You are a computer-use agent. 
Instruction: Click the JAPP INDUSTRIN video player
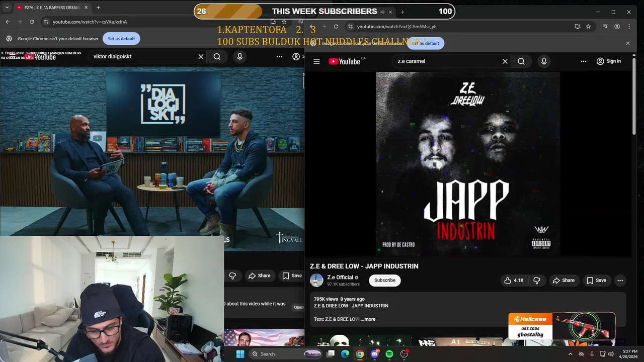468,164
